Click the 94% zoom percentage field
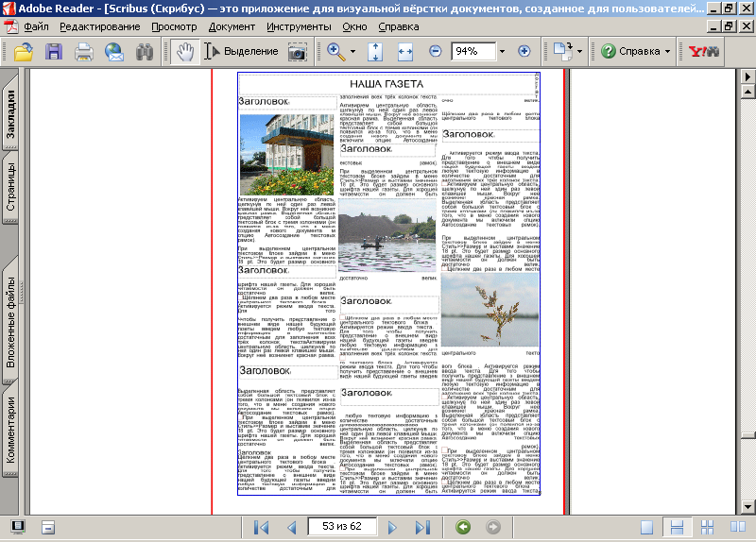 tap(472, 51)
